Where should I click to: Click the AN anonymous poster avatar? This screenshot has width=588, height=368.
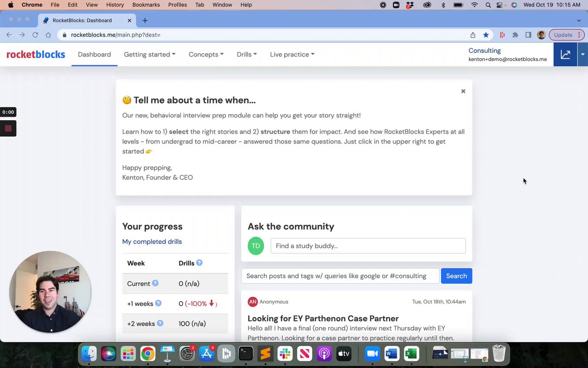click(252, 302)
